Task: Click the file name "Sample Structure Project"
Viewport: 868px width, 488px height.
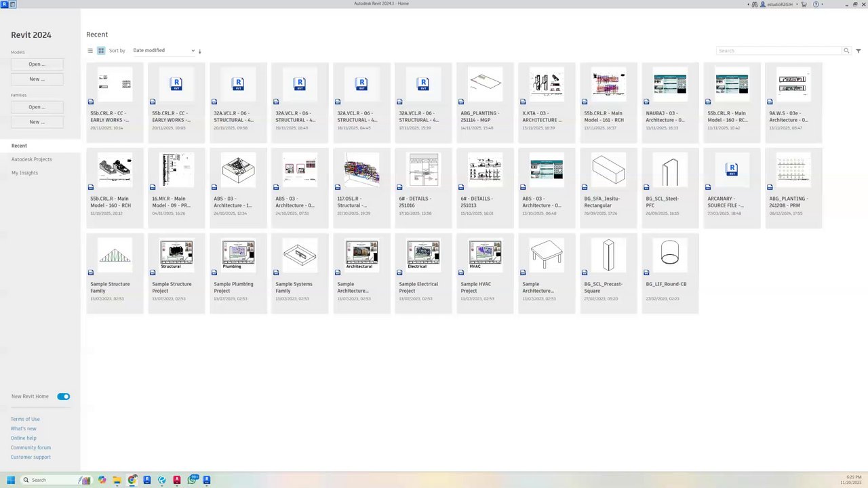Action: click(172, 287)
